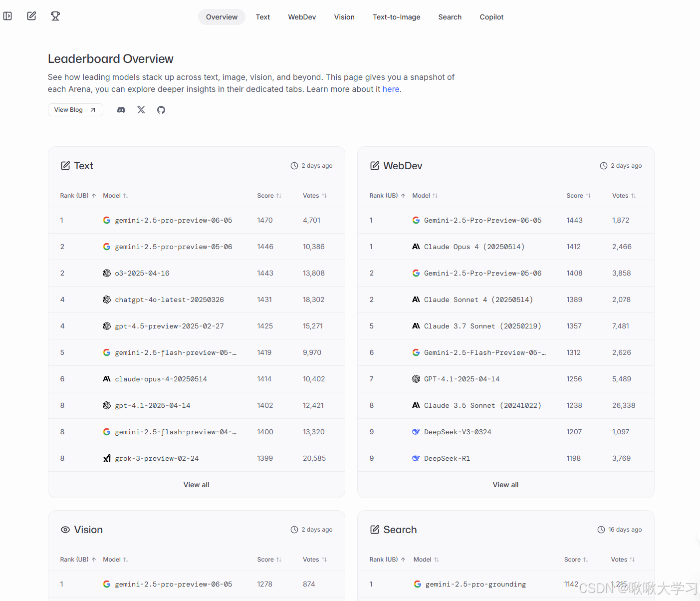700x601 pixels.
Task: Click the votes 20,585 cell
Action: (314, 458)
